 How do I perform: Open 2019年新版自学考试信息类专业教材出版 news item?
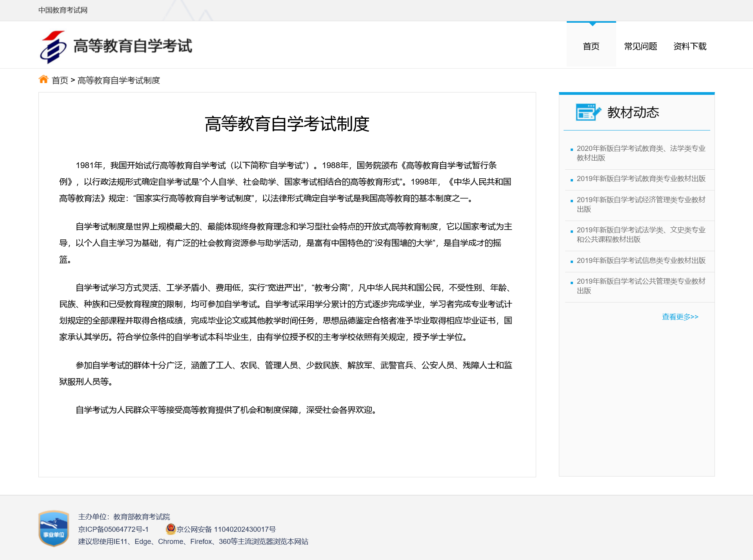click(641, 261)
